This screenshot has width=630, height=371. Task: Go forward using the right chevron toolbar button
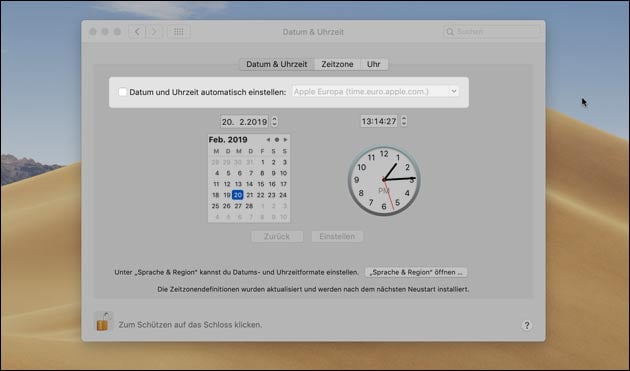[154, 32]
